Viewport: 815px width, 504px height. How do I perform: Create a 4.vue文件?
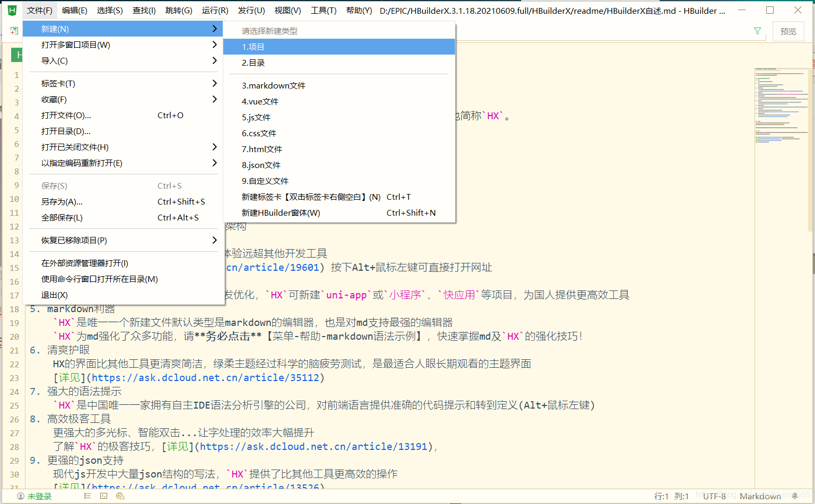tap(339, 101)
